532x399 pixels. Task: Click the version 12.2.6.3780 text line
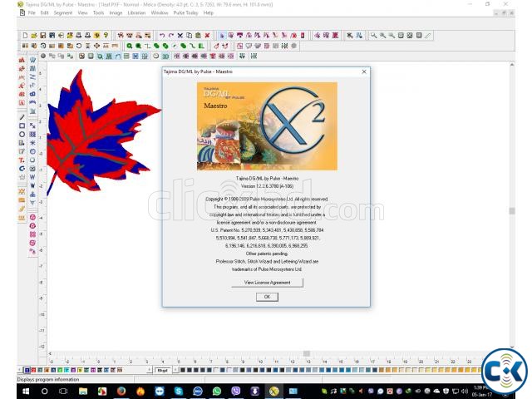click(267, 186)
